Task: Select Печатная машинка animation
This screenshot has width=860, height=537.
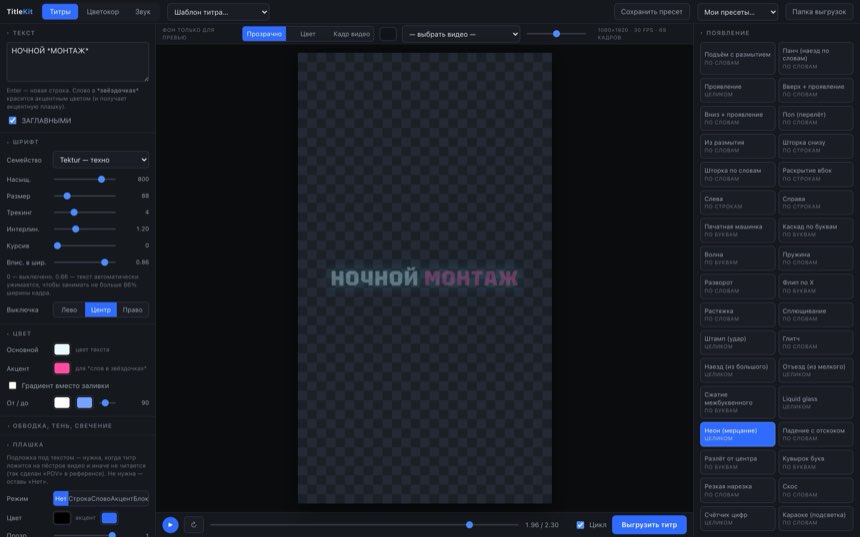Action: coord(737,230)
